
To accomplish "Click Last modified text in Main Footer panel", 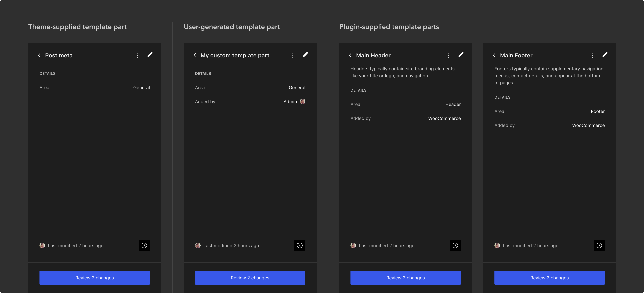I will click(x=530, y=246).
